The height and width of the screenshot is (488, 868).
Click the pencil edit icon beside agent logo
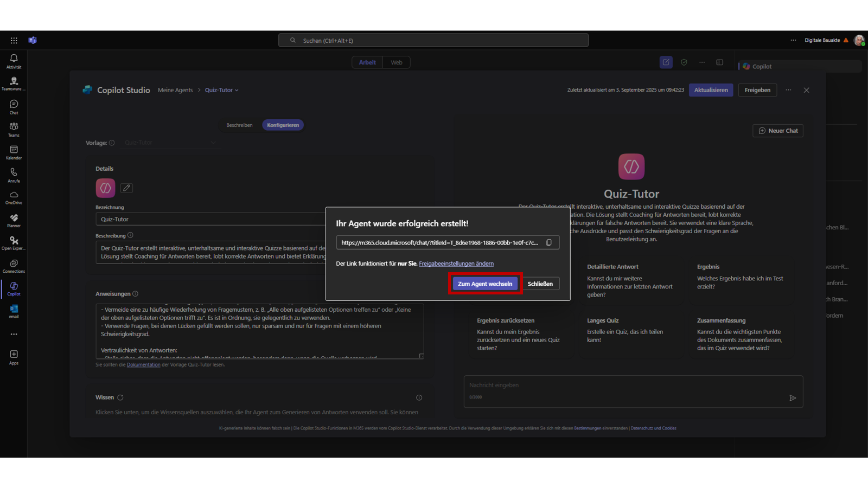tap(126, 188)
